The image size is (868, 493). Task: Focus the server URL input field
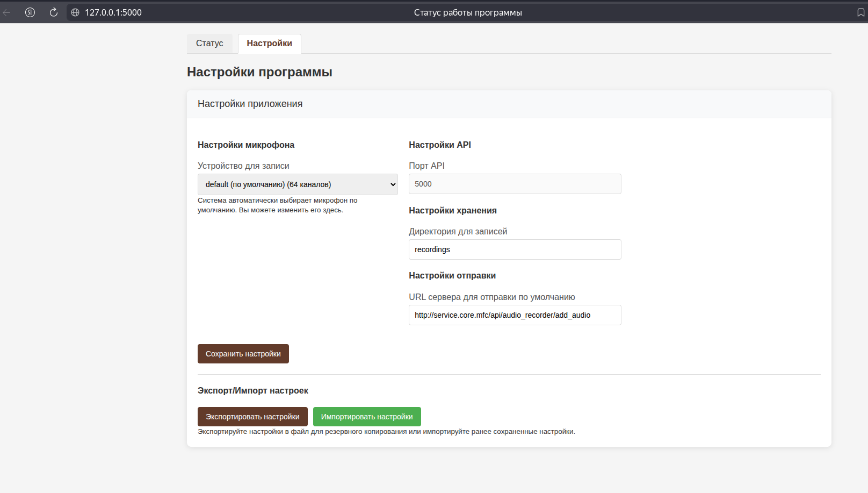515,315
